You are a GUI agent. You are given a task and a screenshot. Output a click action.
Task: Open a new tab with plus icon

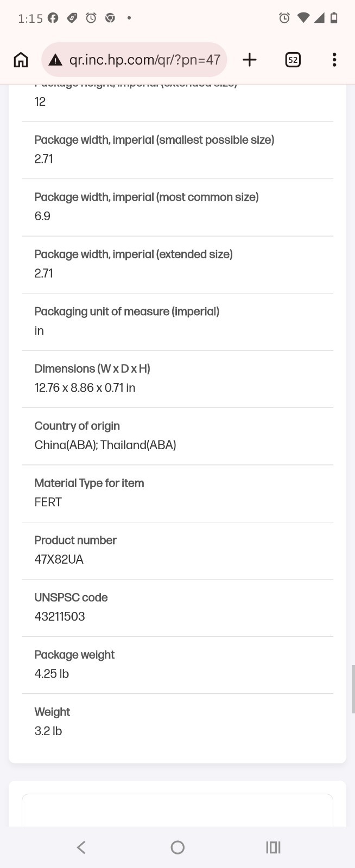click(x=249, y=60)
